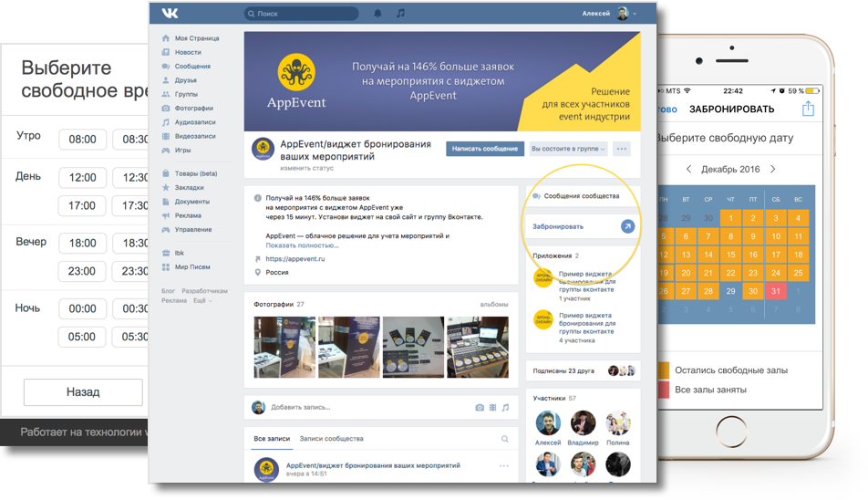Click Сообщения сообщества in right panel
868x500 pixels.
point(582,196)
